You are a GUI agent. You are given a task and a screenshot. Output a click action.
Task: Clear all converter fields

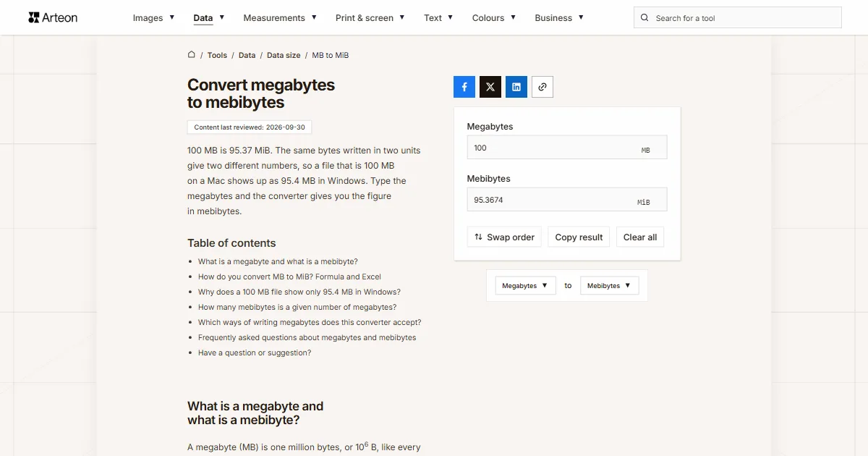[640, 237]
